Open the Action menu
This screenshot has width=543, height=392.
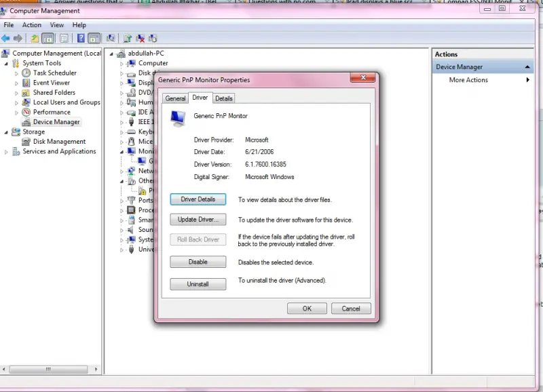click(32, 25)
